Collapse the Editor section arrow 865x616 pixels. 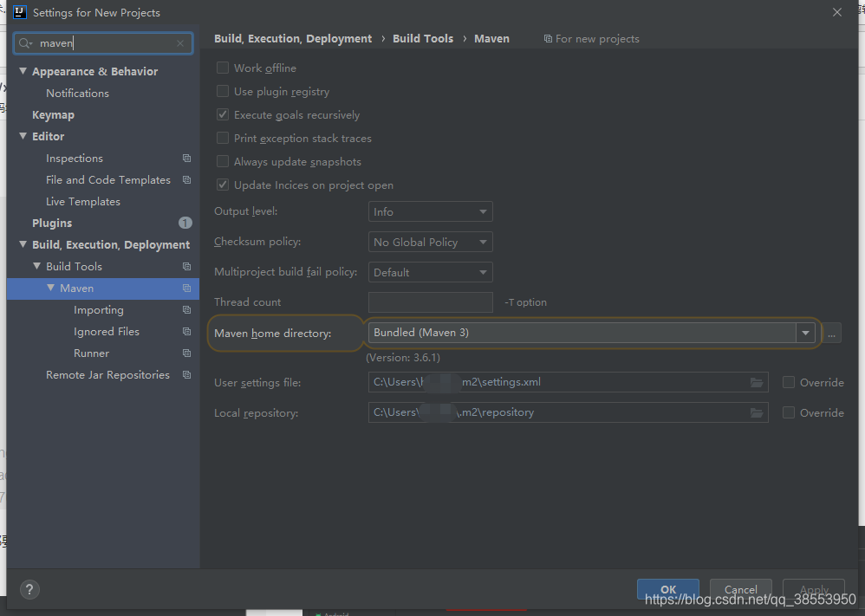(x=23, y=136)
